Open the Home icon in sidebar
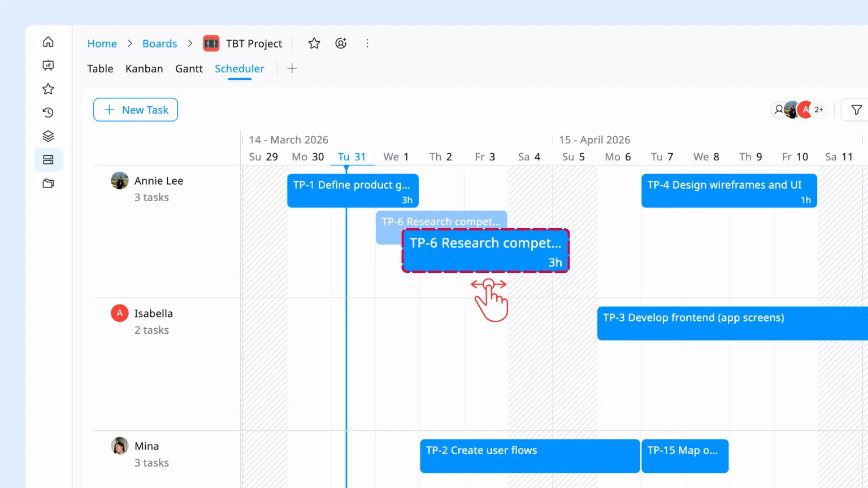Viewport: 868px width, 488px height. click(x=48, y=42)
